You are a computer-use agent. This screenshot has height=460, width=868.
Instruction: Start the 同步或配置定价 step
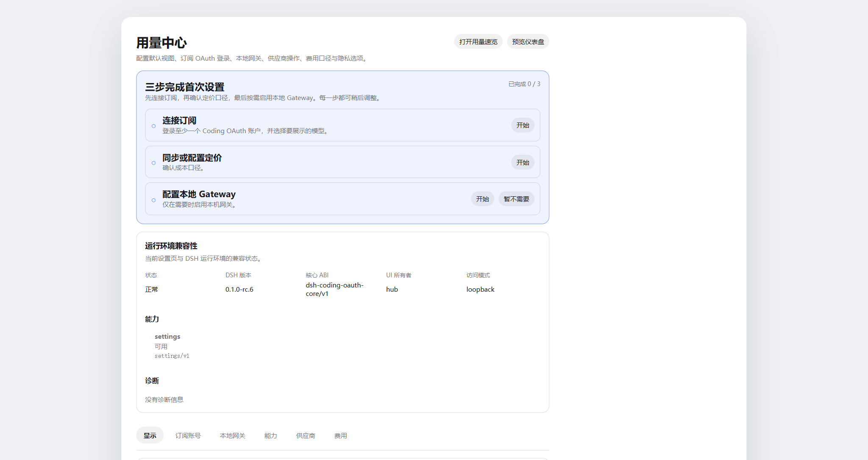pyautogui.click(x=523, y=162)
